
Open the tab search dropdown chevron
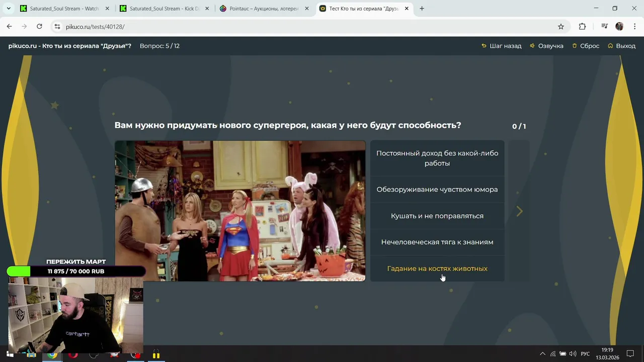click(x=8, y=9)
